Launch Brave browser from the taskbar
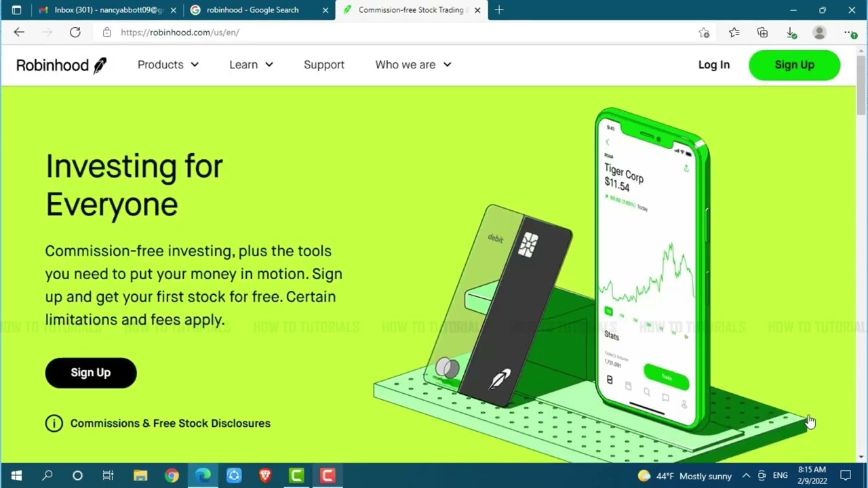Image resolution: width=868 pixels, height=488 pixels. click(265, 476)
